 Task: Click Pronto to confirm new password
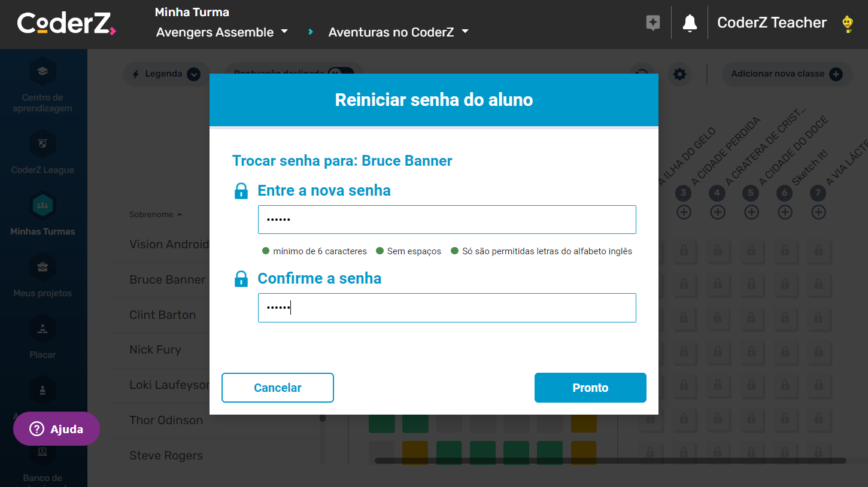590,388
